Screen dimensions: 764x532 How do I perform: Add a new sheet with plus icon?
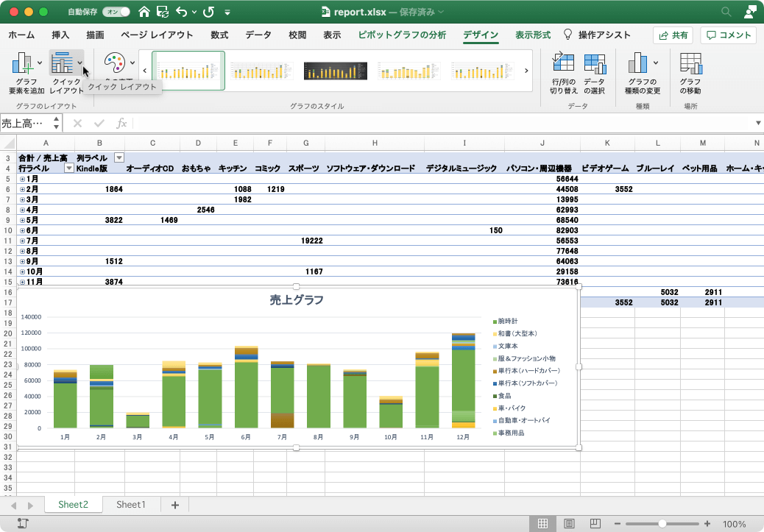(x=175, y=506)
